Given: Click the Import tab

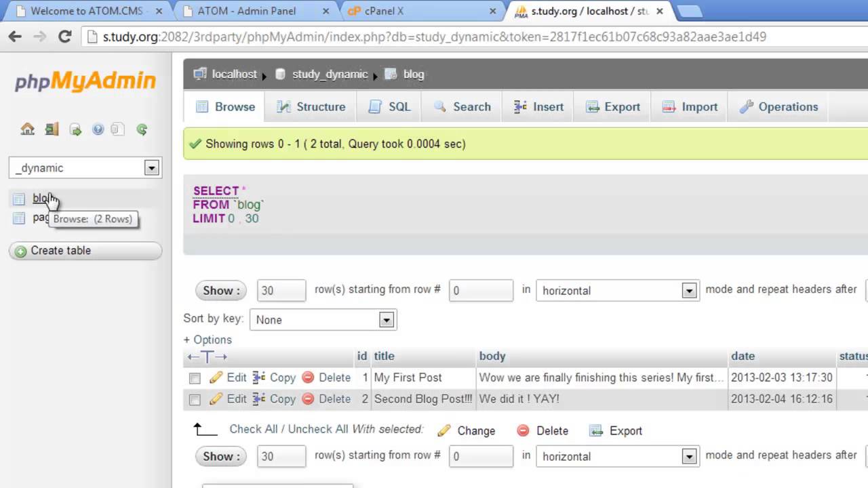Looking at the screenshot, I should (690, 106).
